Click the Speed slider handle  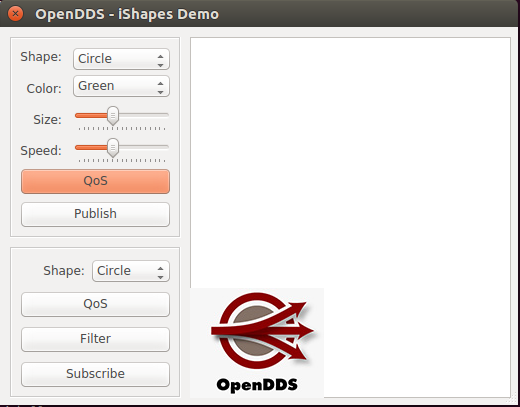[113, 147]
